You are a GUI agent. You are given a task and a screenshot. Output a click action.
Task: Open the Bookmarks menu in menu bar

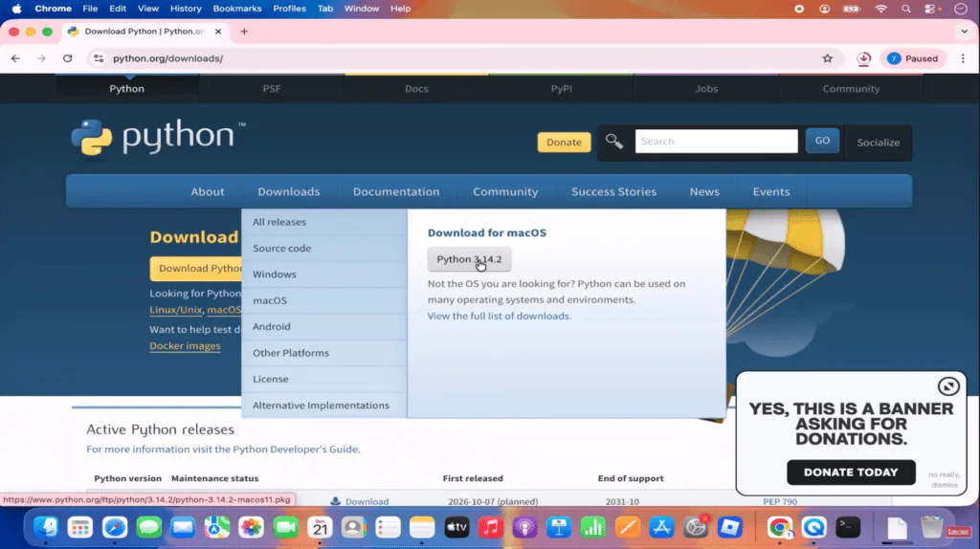point(237,9)
